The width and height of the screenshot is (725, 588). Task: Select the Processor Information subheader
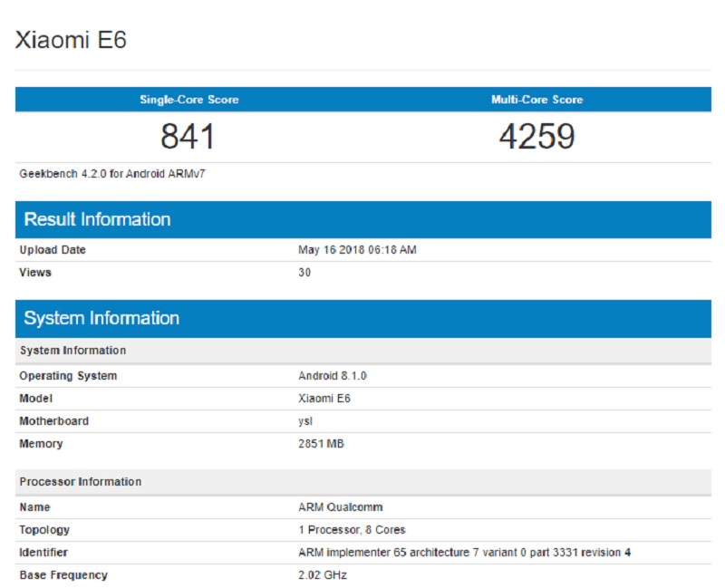(x=363, y=482)
